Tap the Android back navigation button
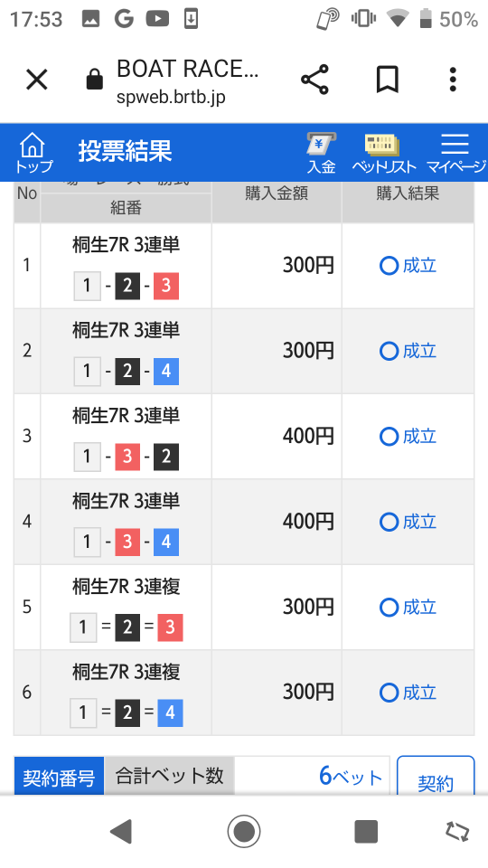 (121, 832)
